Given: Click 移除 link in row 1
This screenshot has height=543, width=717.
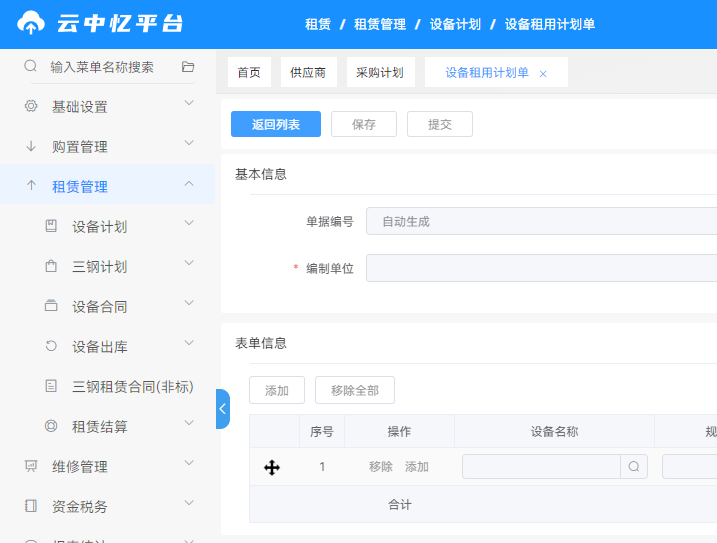Looking at the screenshot, I should point(380,467).
